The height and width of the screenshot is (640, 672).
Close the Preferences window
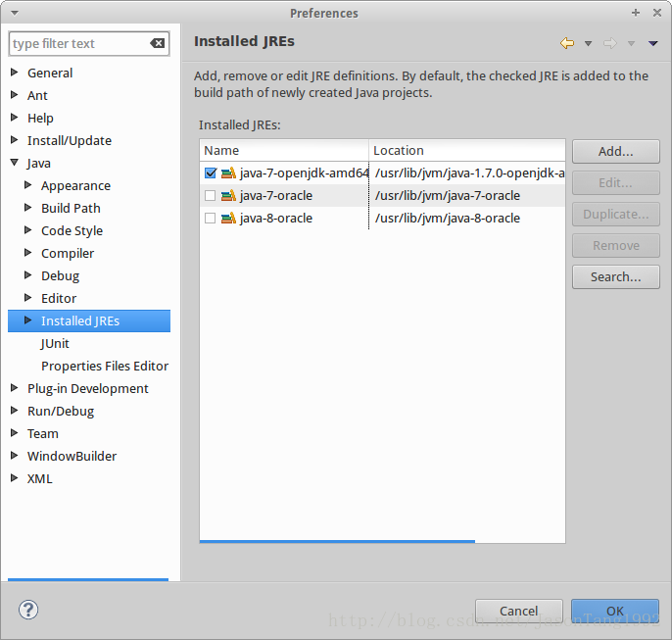(x=657, y=13)
